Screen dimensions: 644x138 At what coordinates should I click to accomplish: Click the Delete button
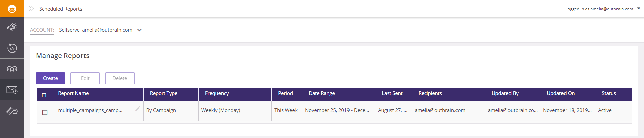(x=120, y=78)
